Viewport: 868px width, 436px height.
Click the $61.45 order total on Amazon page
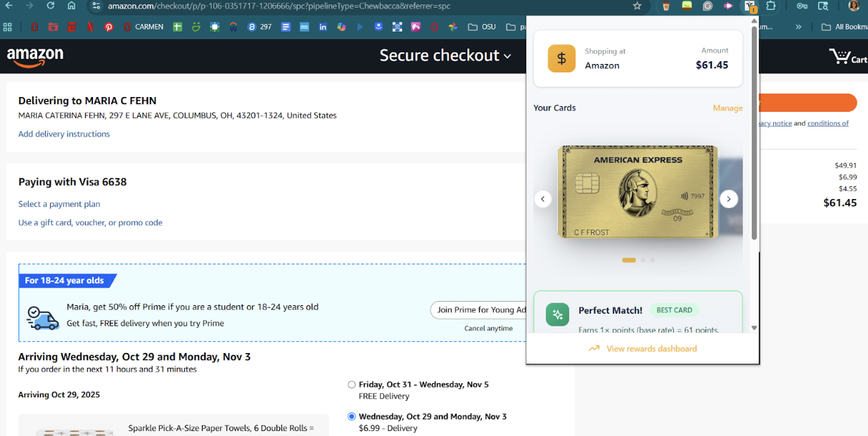tap(840, 203)
